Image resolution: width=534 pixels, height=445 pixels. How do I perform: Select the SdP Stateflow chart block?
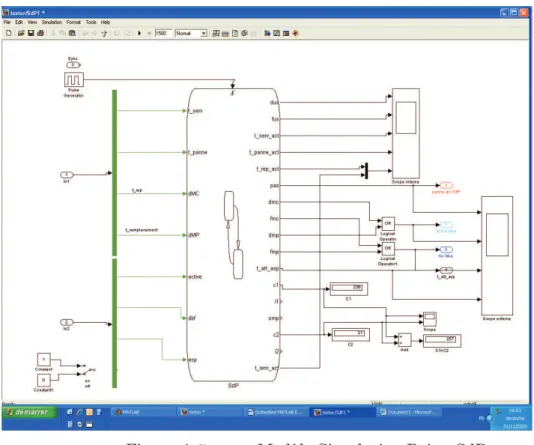point(233,235)
